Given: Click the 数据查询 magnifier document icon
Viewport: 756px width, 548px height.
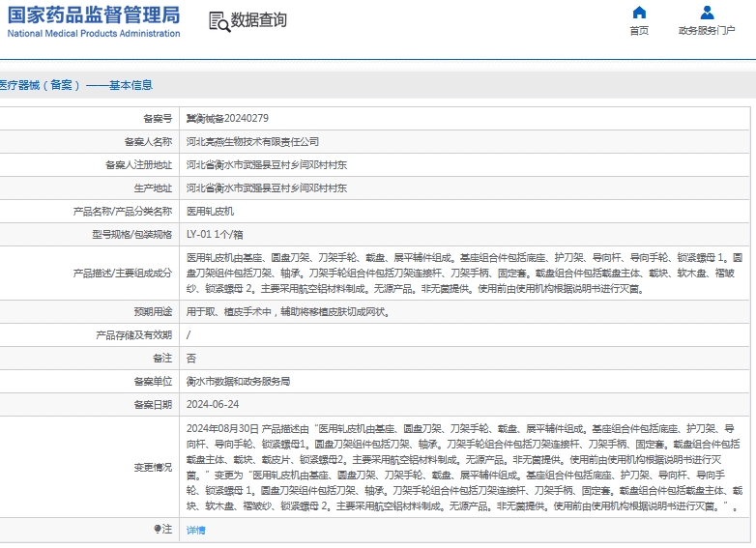Looking at the screenshot, I should pyautogui.click(x=219, y=21).
